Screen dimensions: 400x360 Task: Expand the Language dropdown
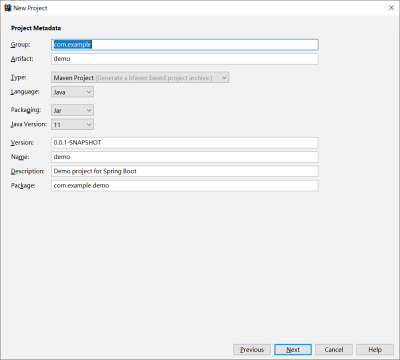coord(72,92)
